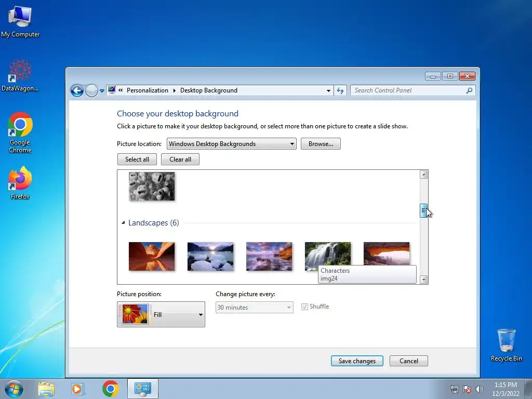The width and height of the screenshot is (532, 399).
Task: Toggle the Shuffle checkbox
Action: click(x=304, y=307)
